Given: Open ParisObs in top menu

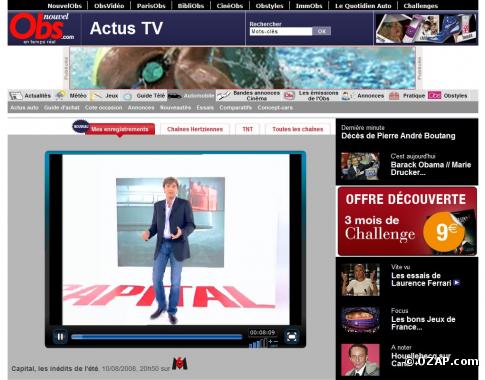Looking at the screenshot, I should (x=151, y=6).
